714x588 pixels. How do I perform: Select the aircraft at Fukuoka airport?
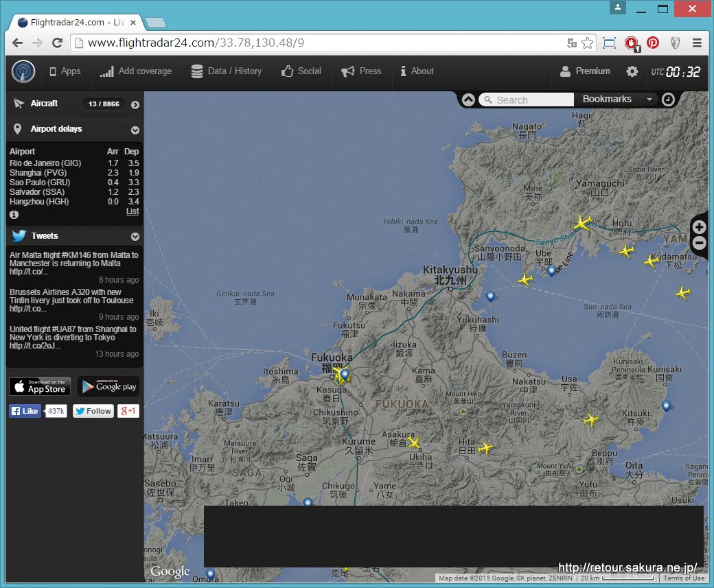pos(341,376)
